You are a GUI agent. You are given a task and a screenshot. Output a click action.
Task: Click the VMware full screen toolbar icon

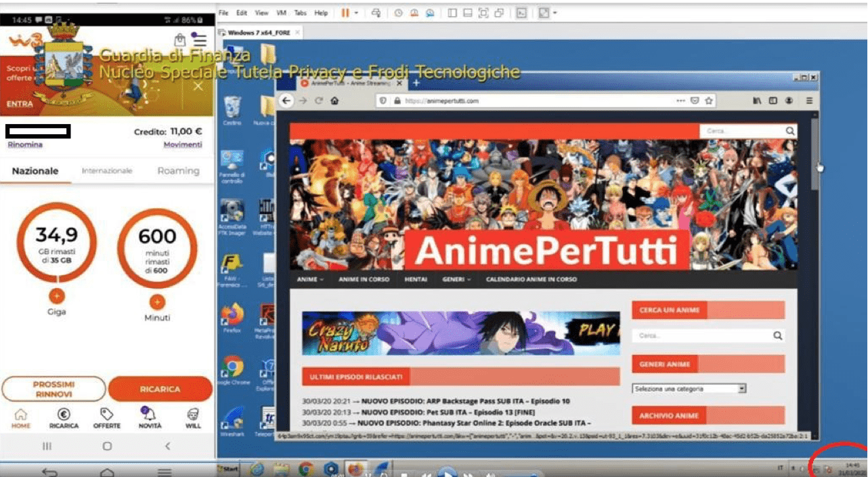pos(483,13)
